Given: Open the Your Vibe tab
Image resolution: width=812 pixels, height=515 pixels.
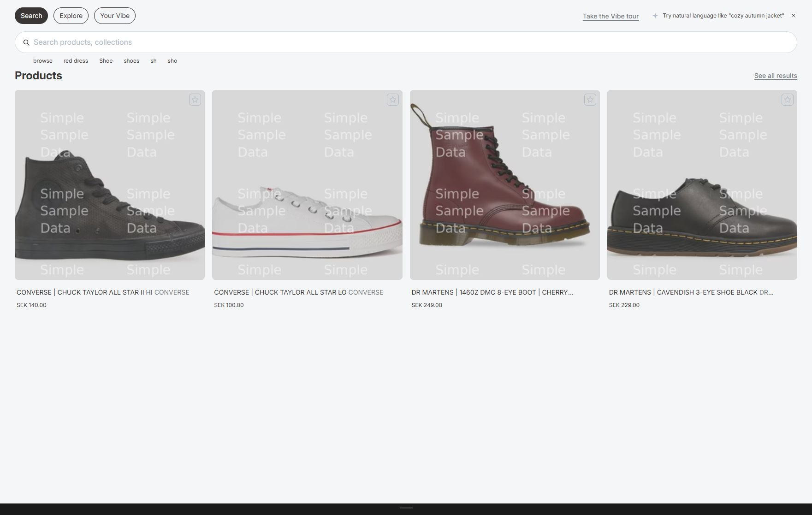Looking at the screenshot, I should pyautogui.click(x=115, y=16).
